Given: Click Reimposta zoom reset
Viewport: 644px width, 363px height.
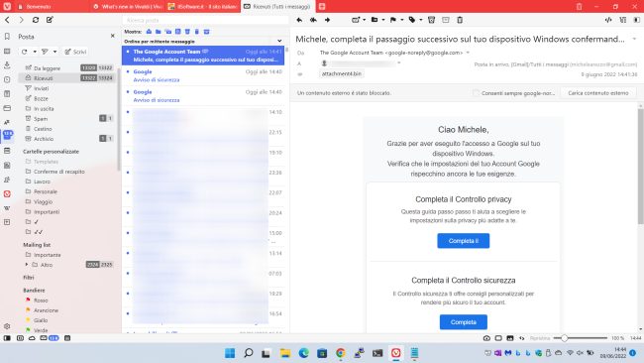Looking at the screenshot, I should 540,338.
